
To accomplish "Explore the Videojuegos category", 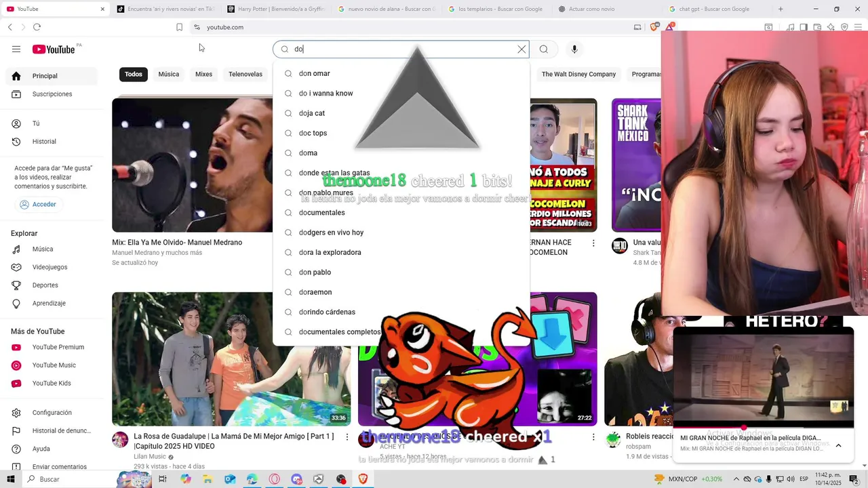I will pos(53,267).
